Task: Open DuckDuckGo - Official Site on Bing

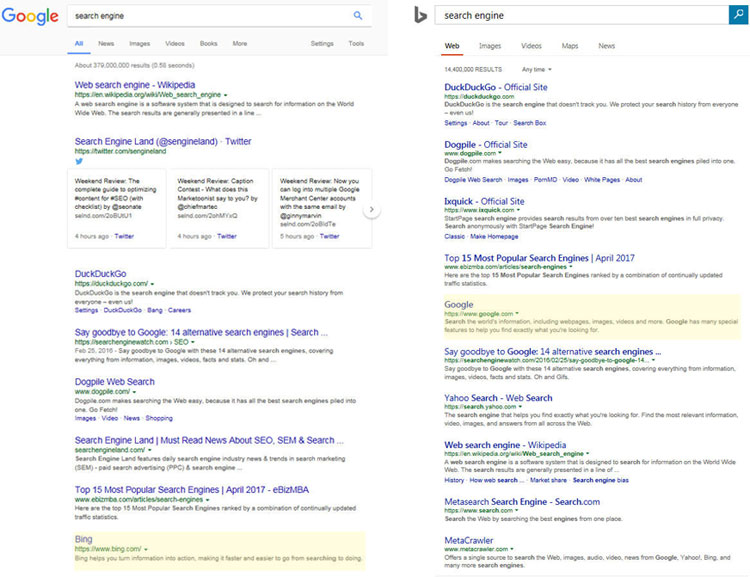Action: tap(496, 87)
